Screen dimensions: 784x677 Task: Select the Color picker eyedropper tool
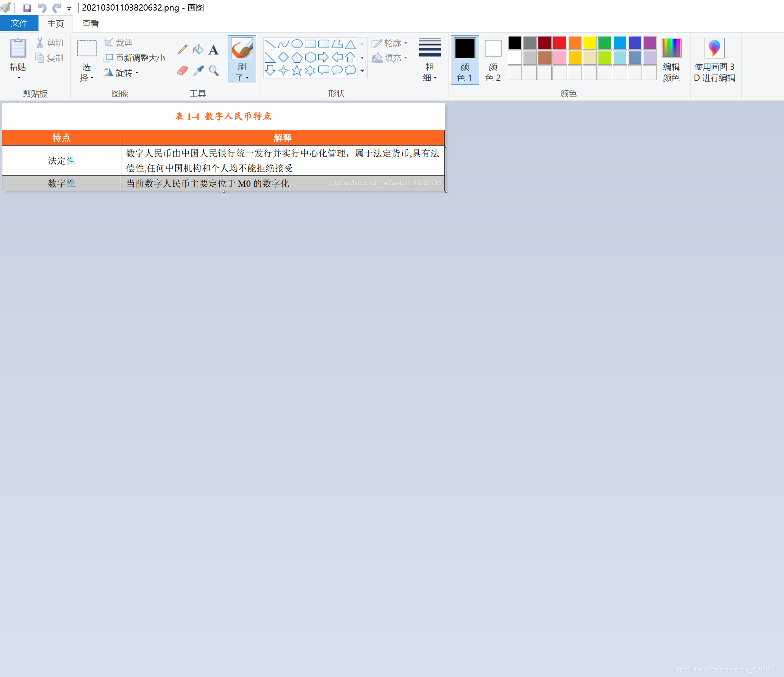tap(198, 71)
